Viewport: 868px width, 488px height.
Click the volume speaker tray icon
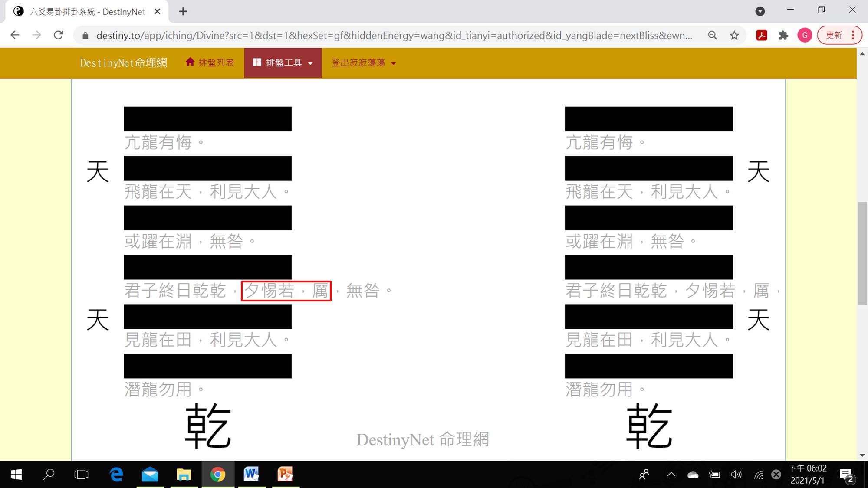736,474
